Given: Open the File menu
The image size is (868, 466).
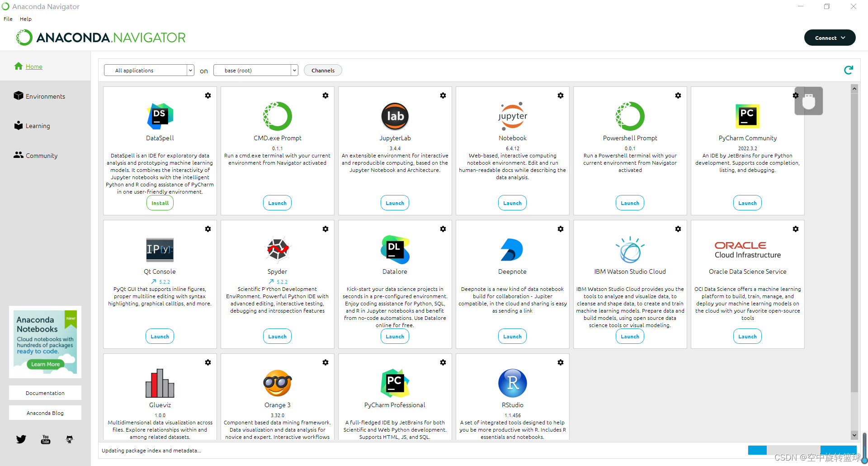Looking at the screenshot, I should point(8,19).
